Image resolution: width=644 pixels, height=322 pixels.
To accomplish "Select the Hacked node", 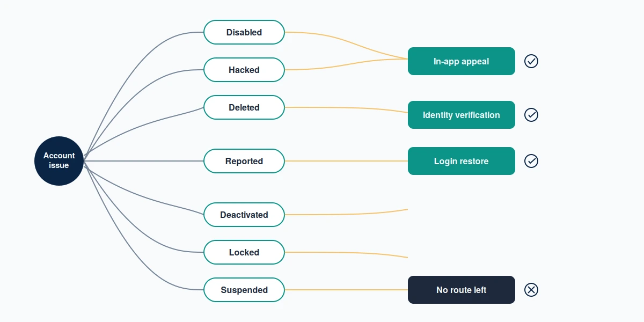I will click(x=244, y=70).
